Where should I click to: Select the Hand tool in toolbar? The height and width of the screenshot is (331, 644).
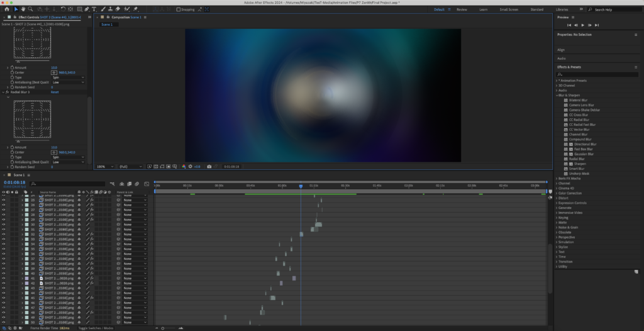(23, 9)
